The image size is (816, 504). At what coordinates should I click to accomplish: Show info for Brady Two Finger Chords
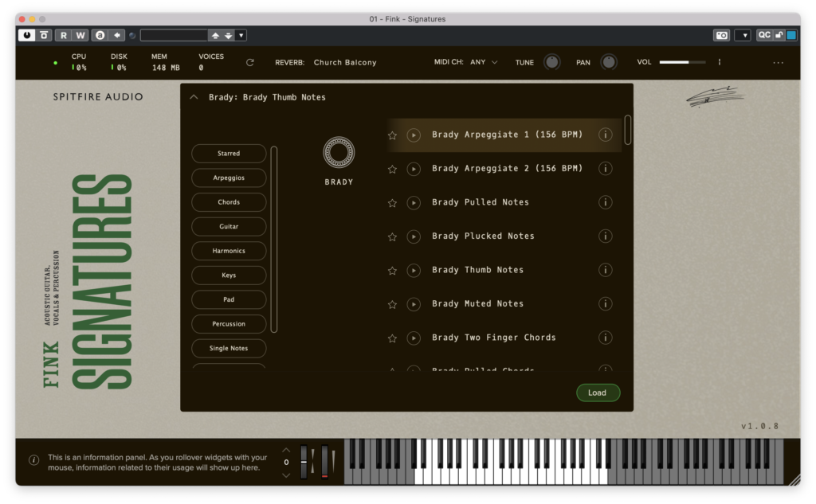606,338
